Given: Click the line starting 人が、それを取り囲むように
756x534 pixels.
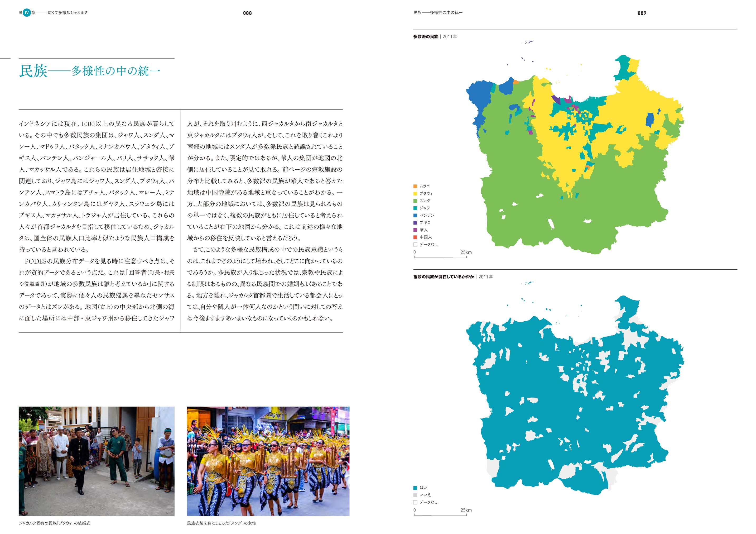Looking at the screenshot, I should pyautogui.click(x=265, y=123).
